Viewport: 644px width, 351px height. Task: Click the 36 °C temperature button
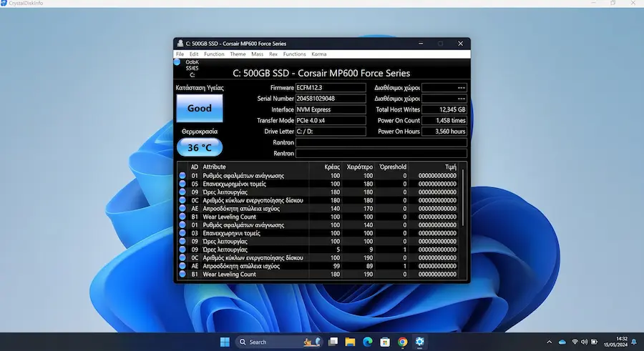click(200, 147)
